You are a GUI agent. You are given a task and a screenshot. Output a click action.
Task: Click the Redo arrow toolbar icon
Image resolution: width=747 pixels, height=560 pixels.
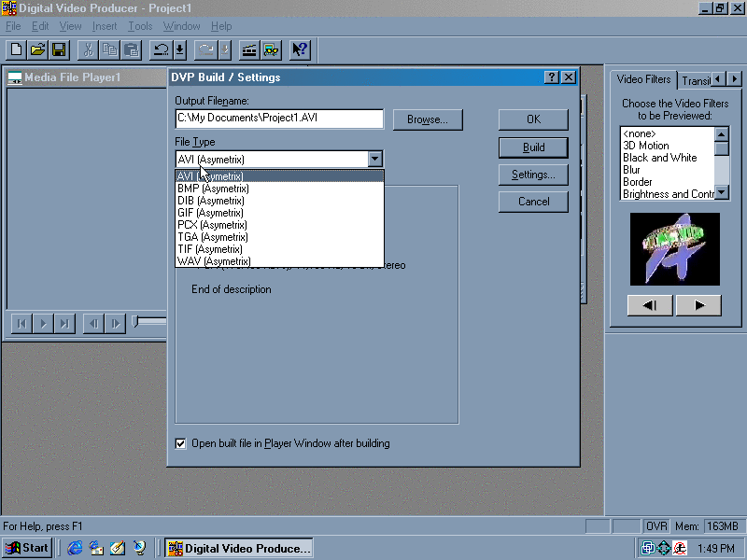coord(205,49)
